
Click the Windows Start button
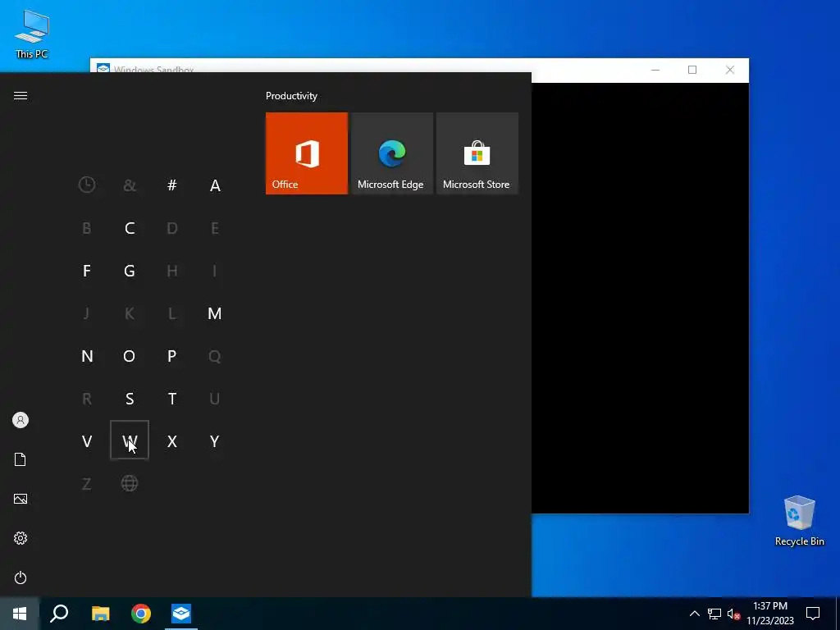20,614
